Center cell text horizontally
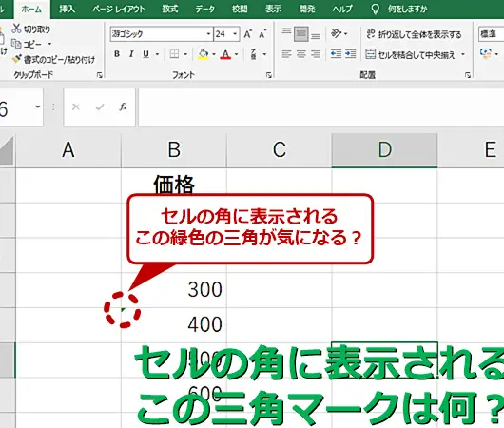Screen dimensions: 504x428 click(301, 54)
